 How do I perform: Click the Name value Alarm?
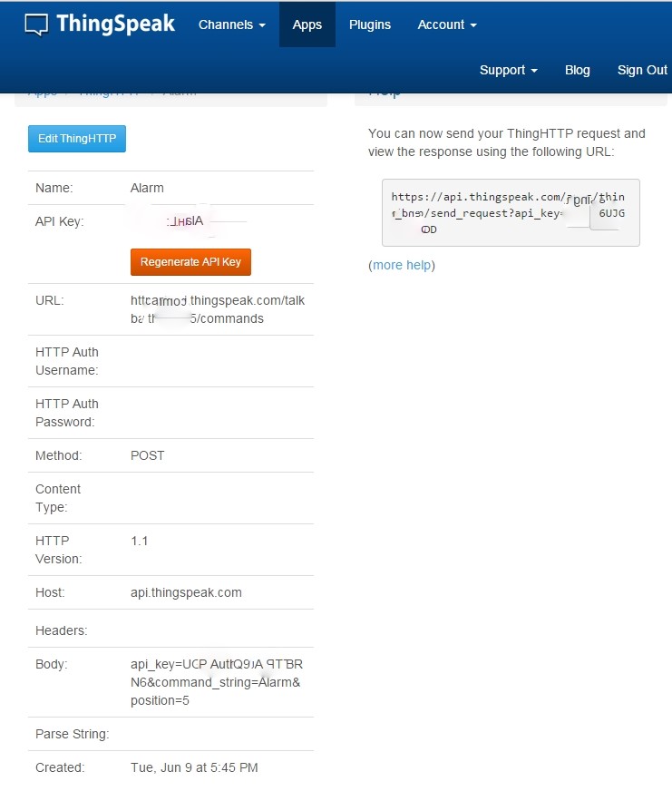coord(147,188)
